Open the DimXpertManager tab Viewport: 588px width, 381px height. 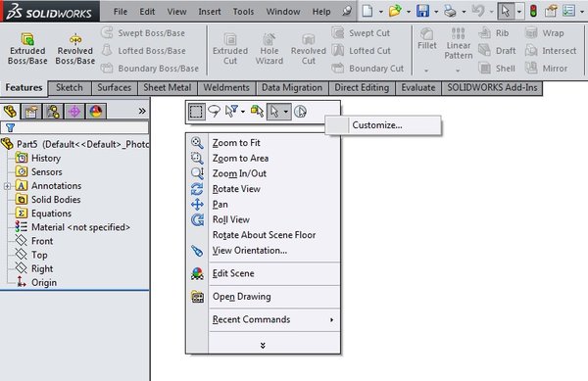pos(74,112)
